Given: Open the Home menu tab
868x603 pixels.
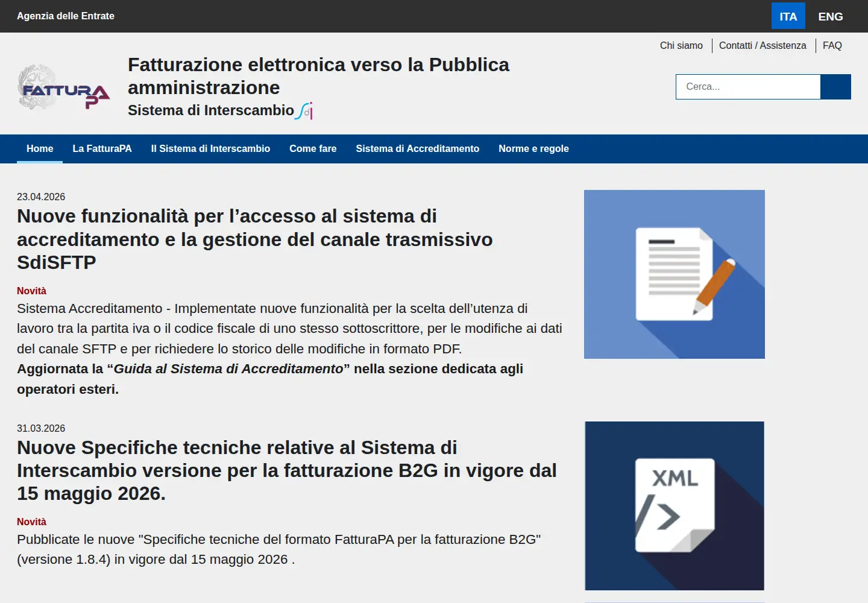Looking at the screenshot, I should tap(40, 149).
